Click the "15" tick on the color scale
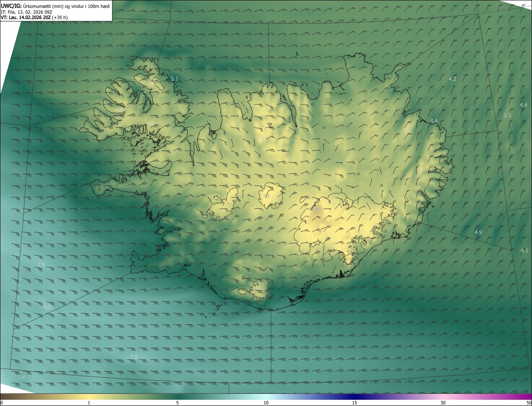This screenshot has width=532, height=406. 355,403
